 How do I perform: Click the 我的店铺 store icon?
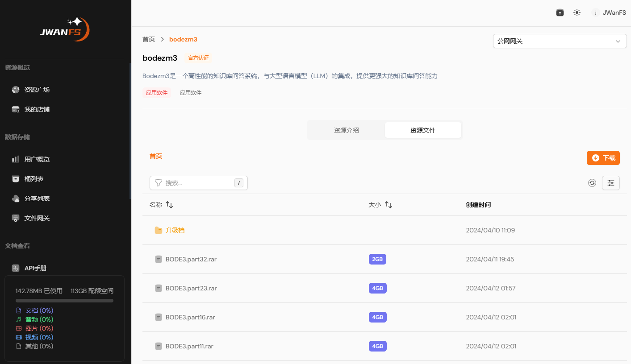pyautogui.click(x=16, y=109)
